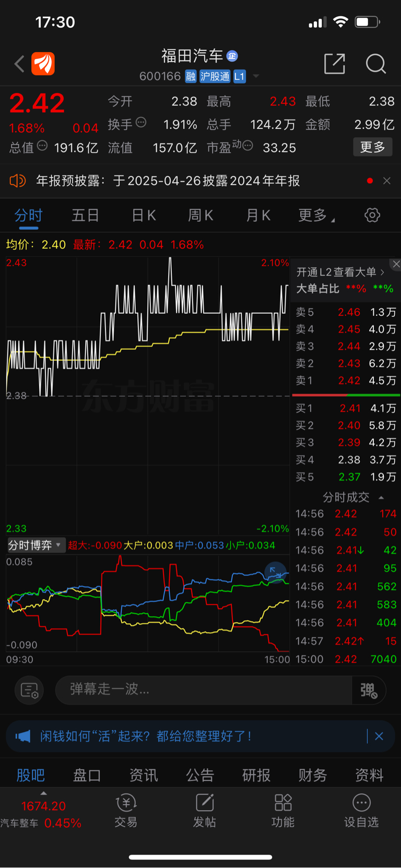This screenshot has height=868, width=401.
Task: Tap the info icon next to 换手
Action: 141,123
